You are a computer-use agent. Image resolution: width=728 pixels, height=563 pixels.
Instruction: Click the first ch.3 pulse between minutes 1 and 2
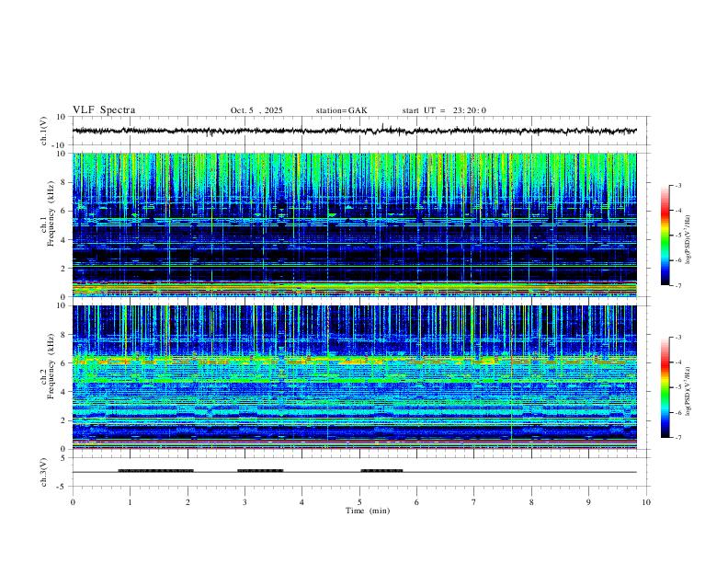pyautogui.click(x=155, y=471)
